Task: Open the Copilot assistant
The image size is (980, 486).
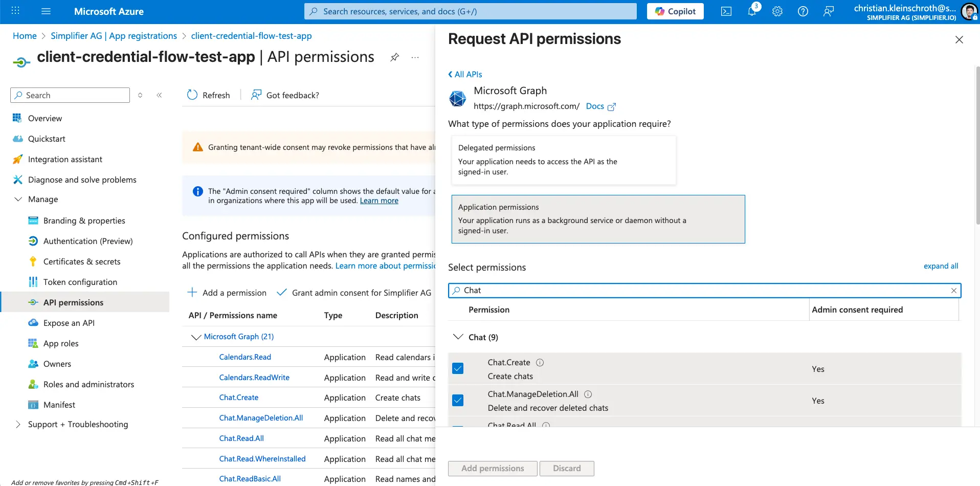Action: (675, 11)
